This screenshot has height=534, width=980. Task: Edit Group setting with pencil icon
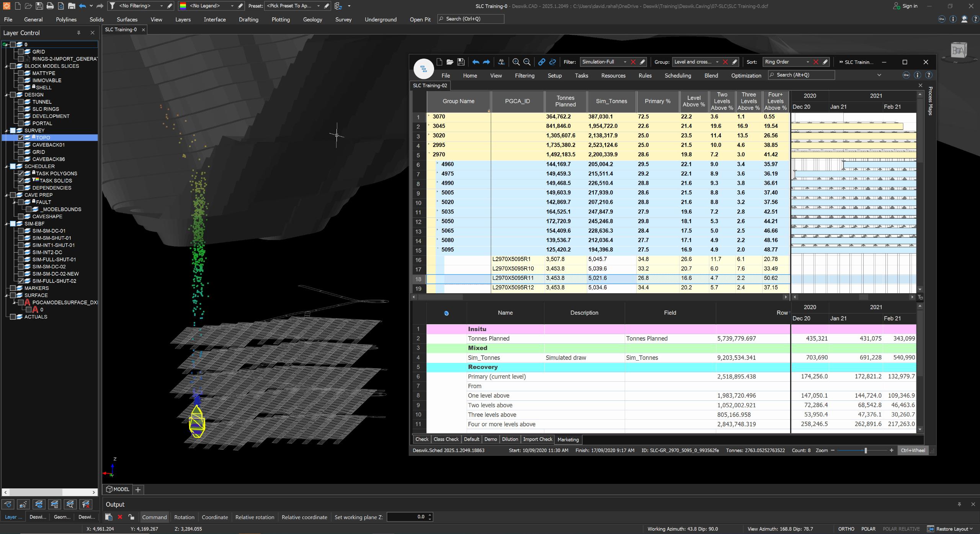pyautogui.click(x=735, y=62)
